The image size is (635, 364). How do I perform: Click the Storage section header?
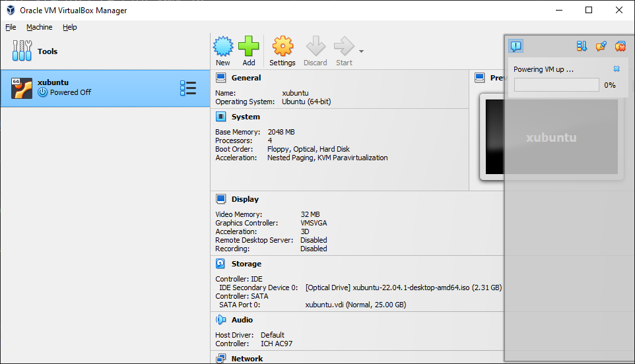click(246, 264)
